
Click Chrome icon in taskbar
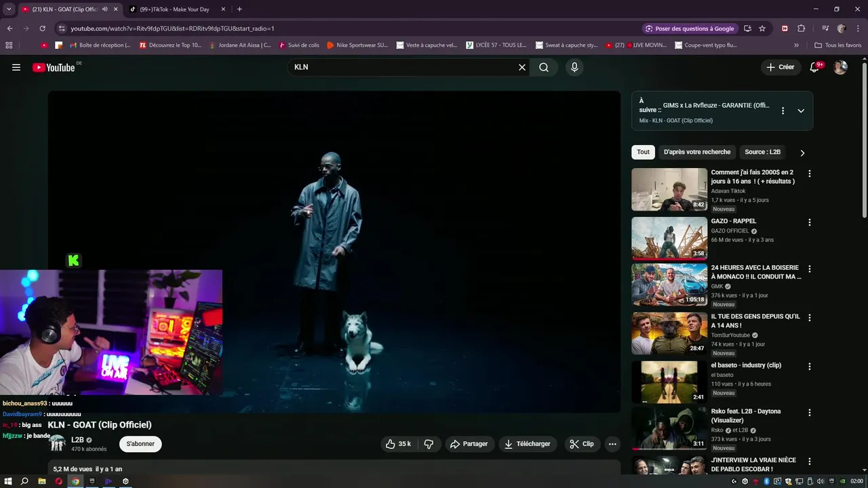[x=75, y=481]
